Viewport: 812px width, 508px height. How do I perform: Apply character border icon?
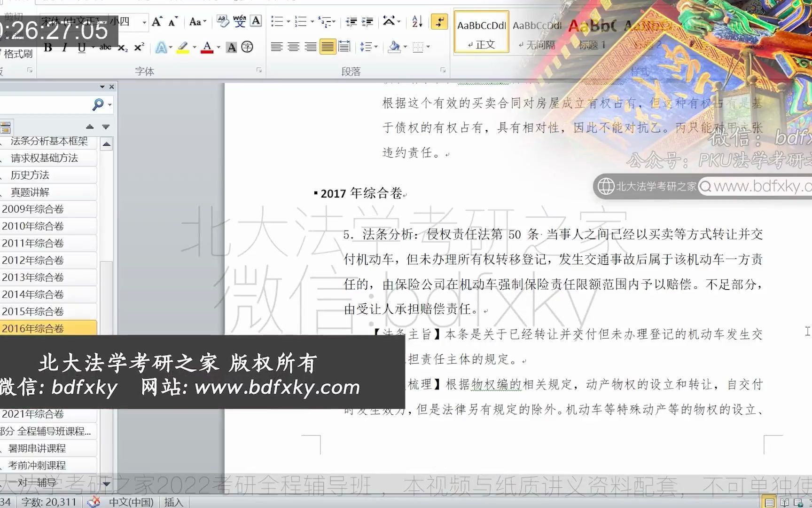(256, 21)
